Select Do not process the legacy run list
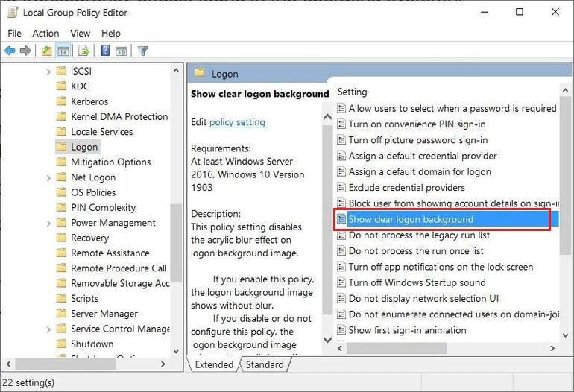The height and width of the screenshot is (392, 574). tap(419, 235)
